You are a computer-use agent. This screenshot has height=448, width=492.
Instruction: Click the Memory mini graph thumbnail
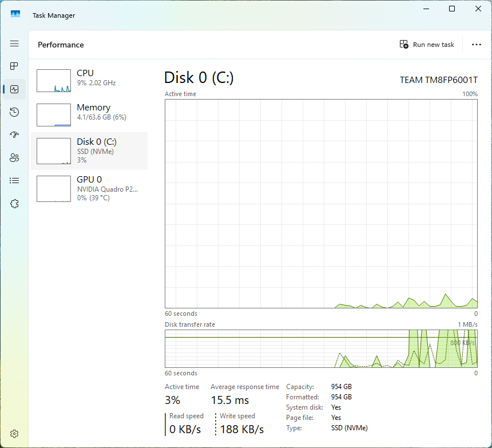point(54,115)
